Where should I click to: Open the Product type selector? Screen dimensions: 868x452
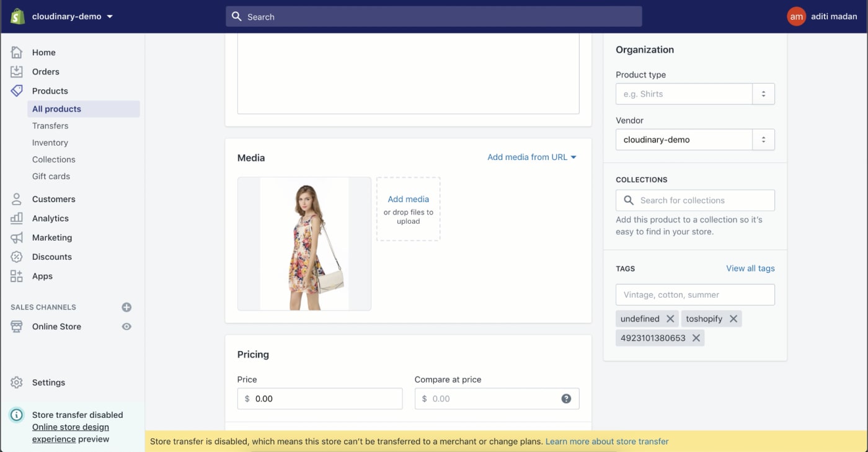(x=763, y=94)
